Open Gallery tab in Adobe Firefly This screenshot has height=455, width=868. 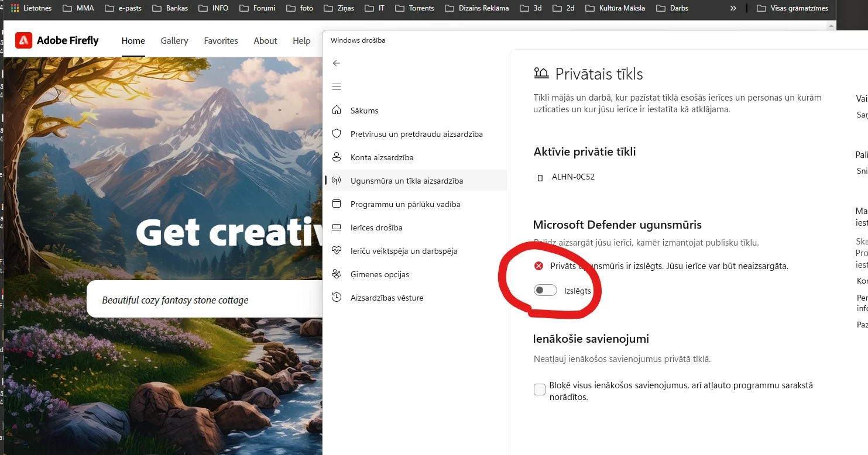pyautogui.click(x=174, y=40)
